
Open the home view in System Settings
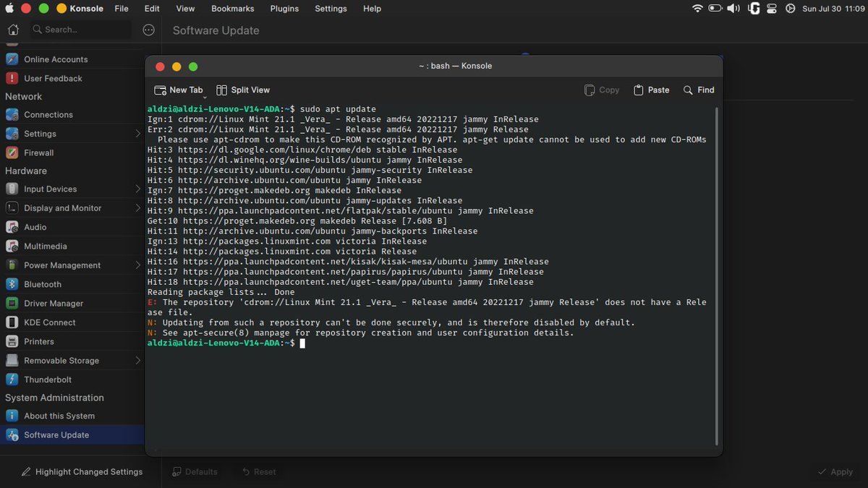pos(13,30)
